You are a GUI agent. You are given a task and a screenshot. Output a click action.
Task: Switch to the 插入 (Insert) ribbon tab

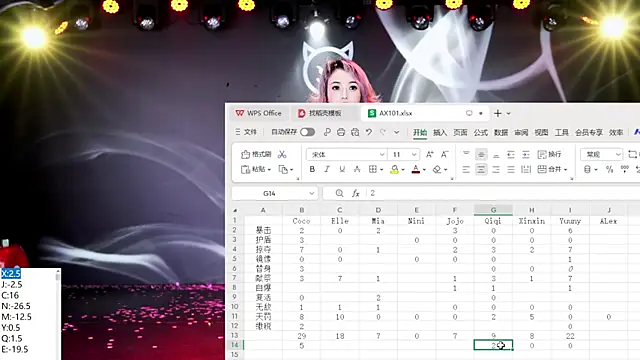(x=440, y=132)
